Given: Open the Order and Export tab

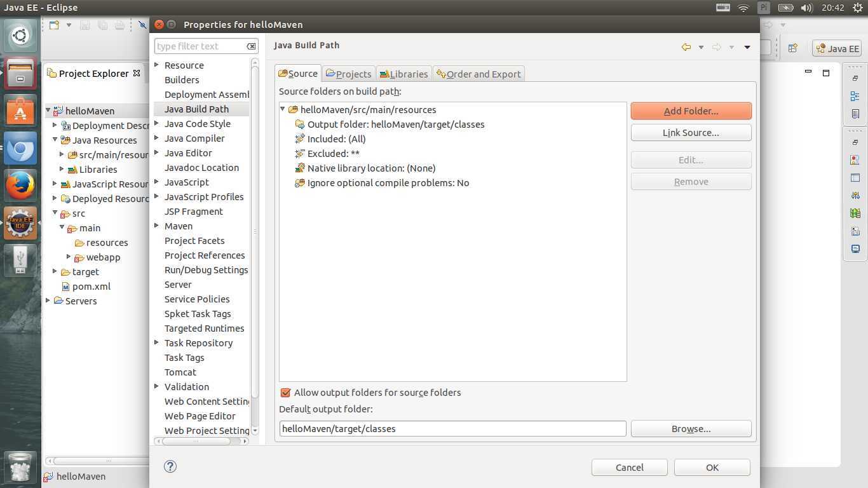Looking at the screenshot, I should 478,74.
